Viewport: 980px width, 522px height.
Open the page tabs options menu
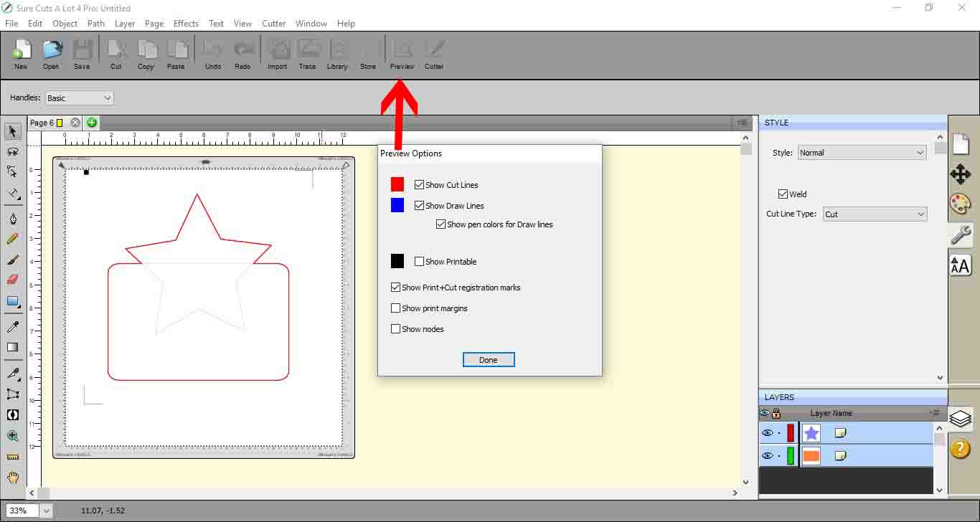(x=743, y=123)
